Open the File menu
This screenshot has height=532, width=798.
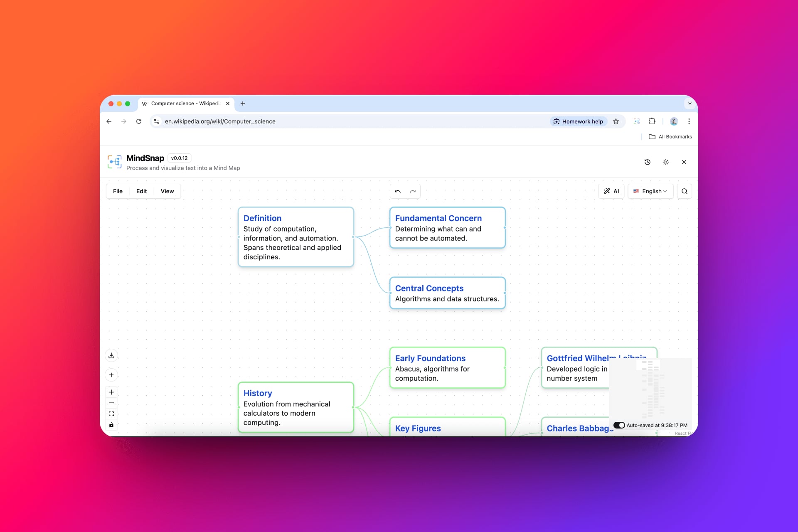pyautogui.click(x=118, y=191)
